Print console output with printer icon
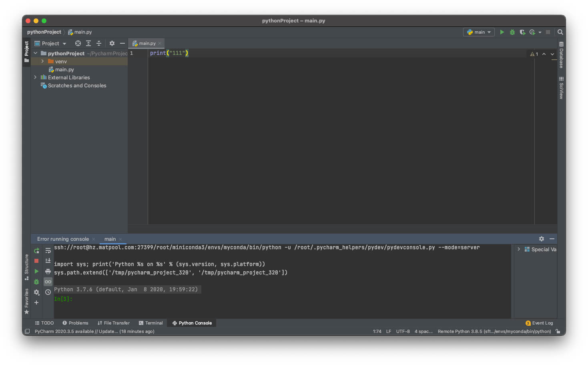Image resolution: width=588 pixels, height=365 pixels. 48,271
